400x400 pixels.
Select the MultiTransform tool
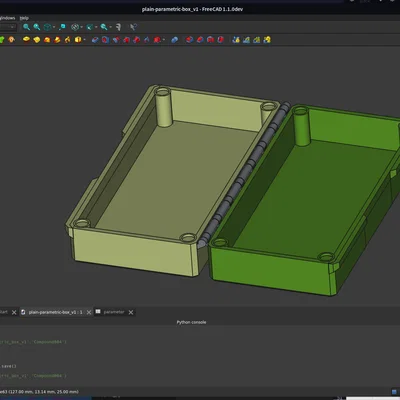(x=267, y=40)
